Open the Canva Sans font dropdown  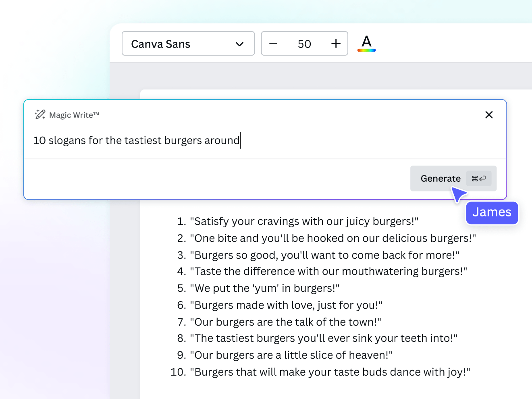coord(188,44)
